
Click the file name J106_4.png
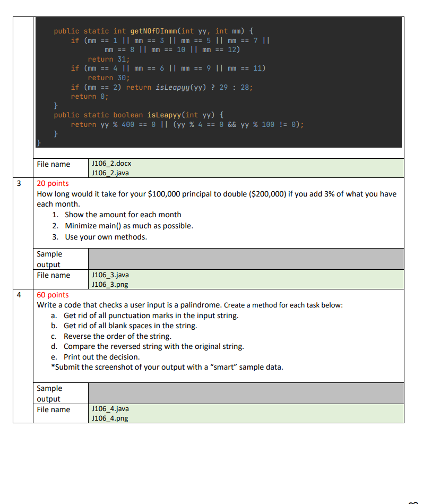coord(110,418)
